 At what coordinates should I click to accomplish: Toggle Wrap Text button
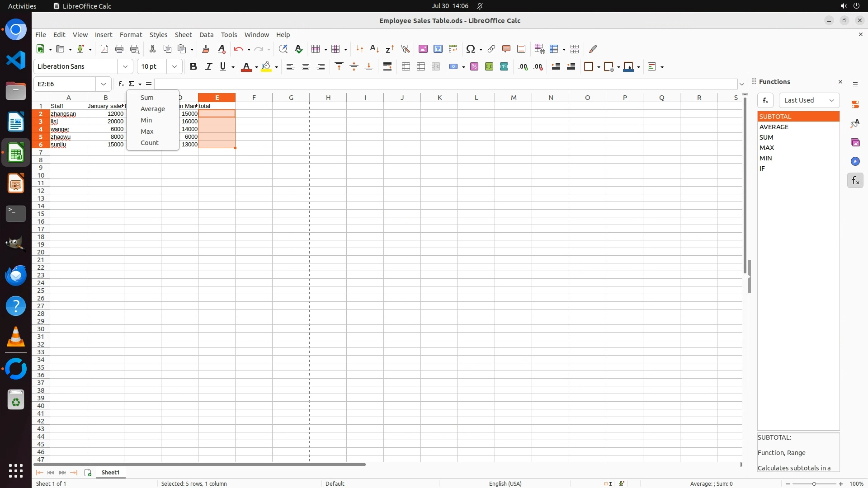387,67
